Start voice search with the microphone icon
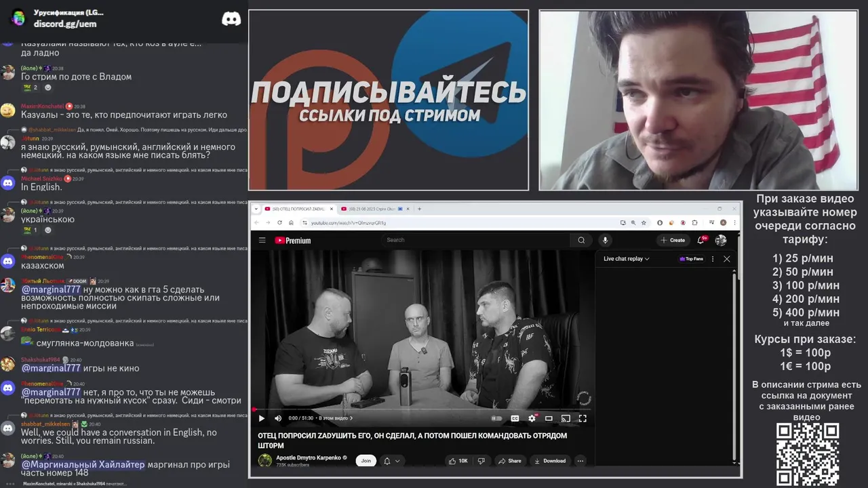This screenshot has width=868, height=488. pos(605,240)
